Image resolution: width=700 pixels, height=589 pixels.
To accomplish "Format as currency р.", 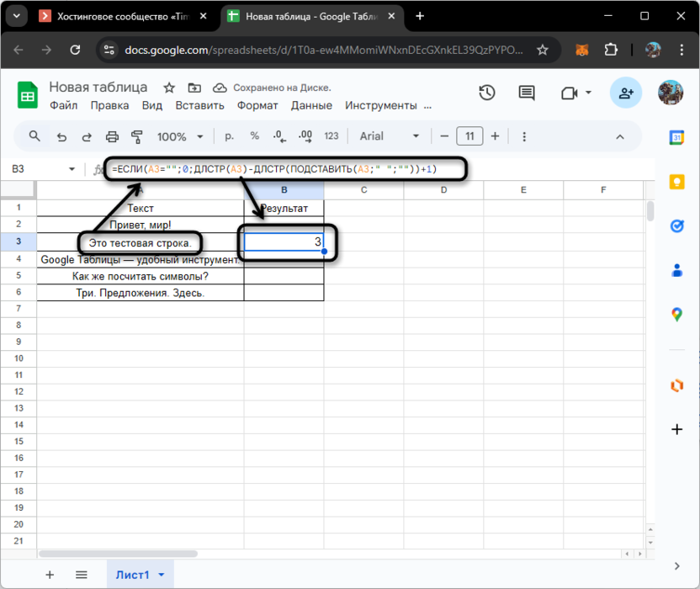I will pyautogui.click(x=229, y=136).
